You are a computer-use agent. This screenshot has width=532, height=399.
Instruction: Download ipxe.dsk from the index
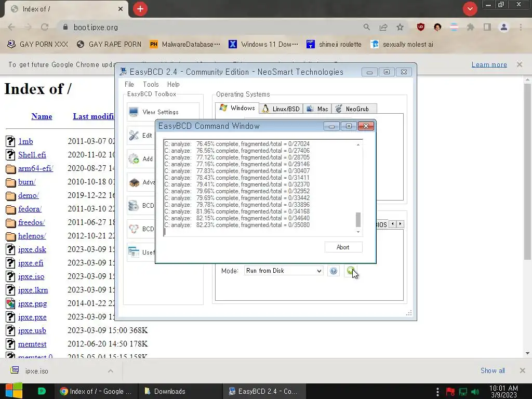point(32,249)
